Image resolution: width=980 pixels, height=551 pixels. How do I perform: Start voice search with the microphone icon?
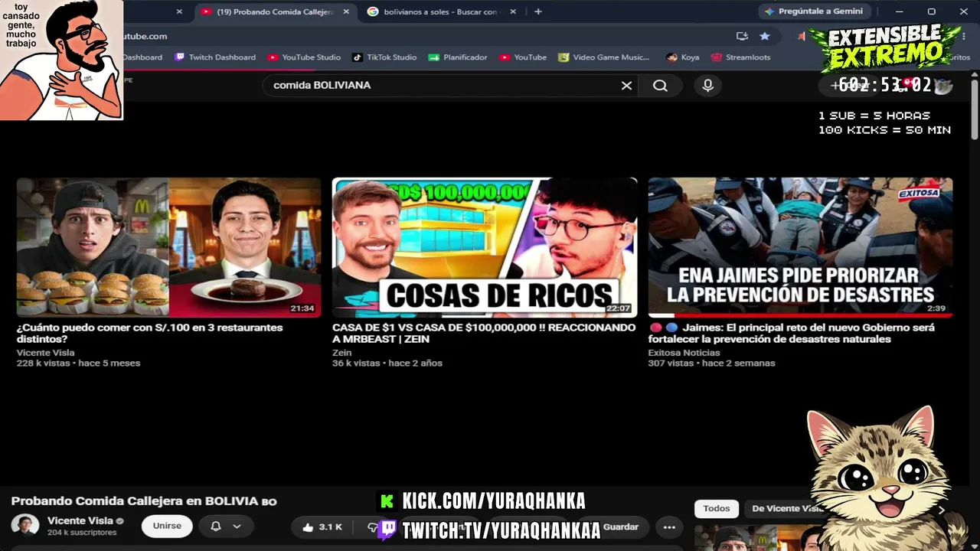708,86
